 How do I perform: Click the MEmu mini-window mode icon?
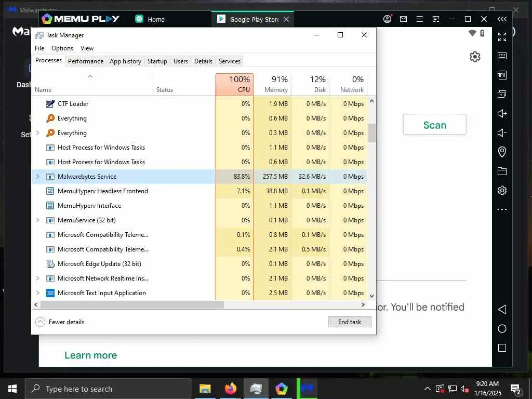pyautogui.click(x=436, y=19)
